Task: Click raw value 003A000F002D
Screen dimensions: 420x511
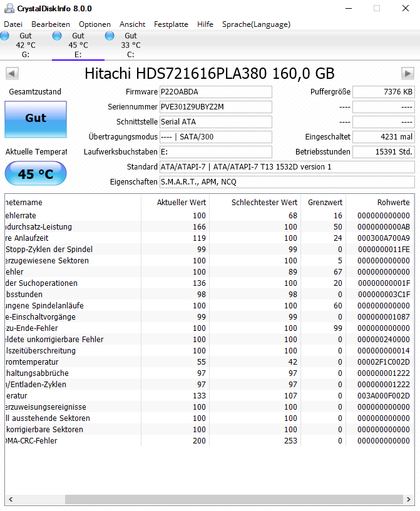Action: pyautogui.click(x=384, y=396)
